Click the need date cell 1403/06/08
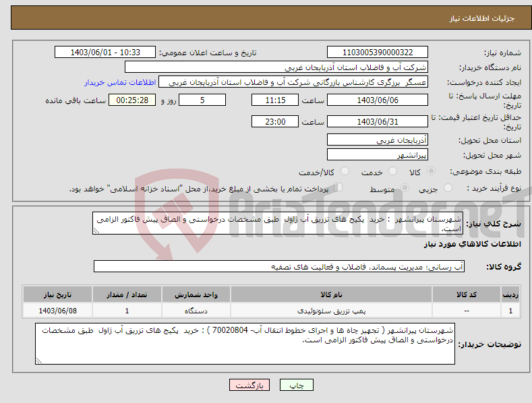Screen dimensions: 532x403 pos(58,311)
